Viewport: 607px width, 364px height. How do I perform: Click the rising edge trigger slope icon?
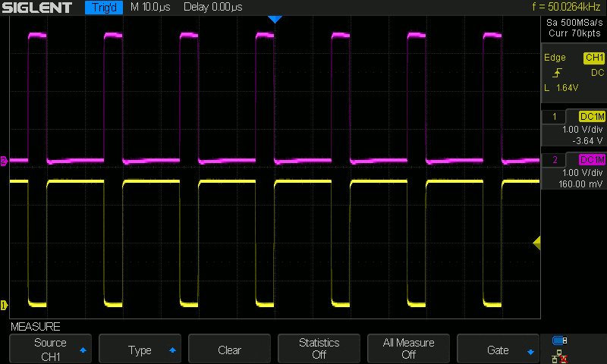click(x=558, y=73)
